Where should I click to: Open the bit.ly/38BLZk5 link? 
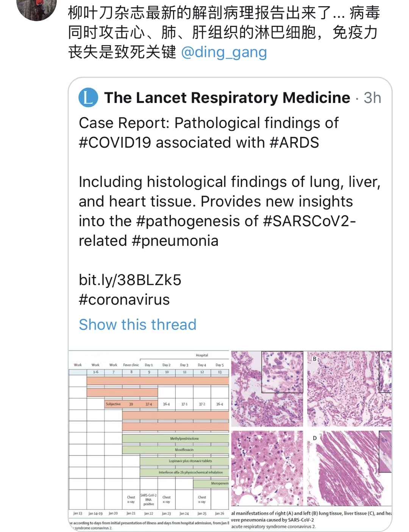130,280
